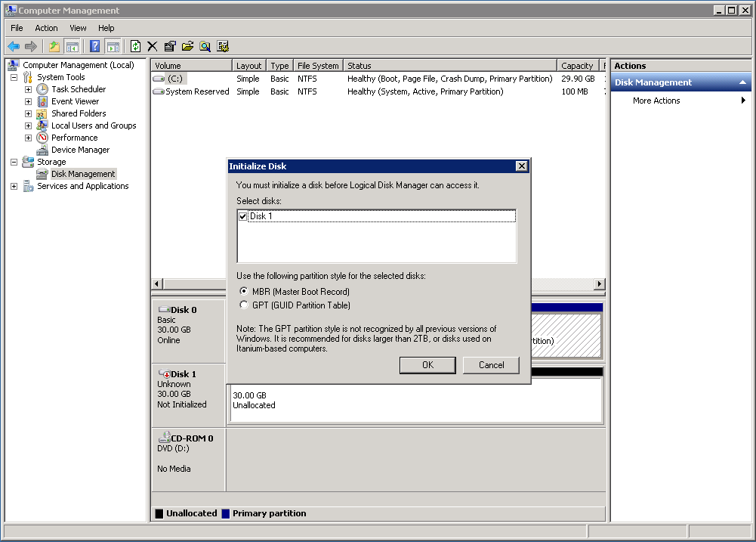The image size is (756, 542).
Task: Click the Back arrow toolbar icon
Action: (14, 46)
